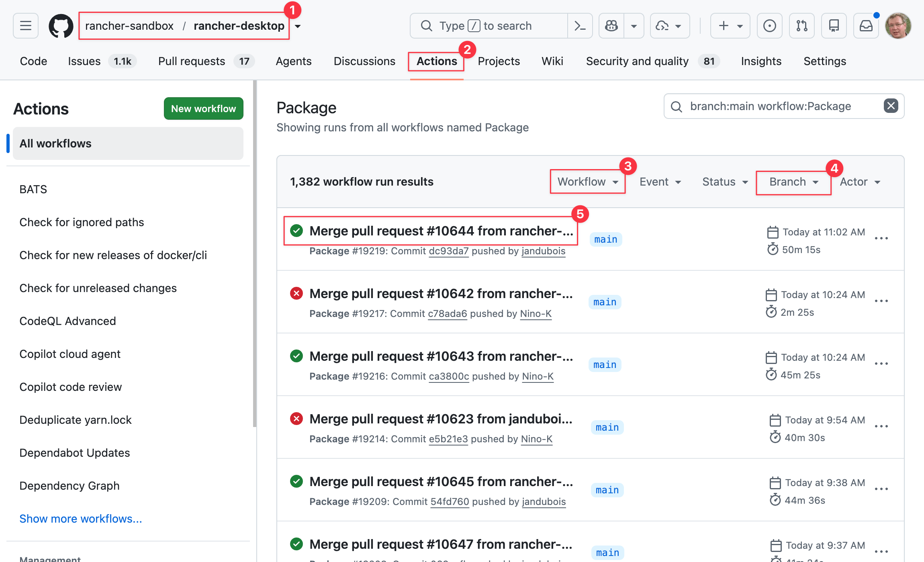Switch to the Code tab
The height and width of the screenshot is (562, 924).
click(33, 61)
